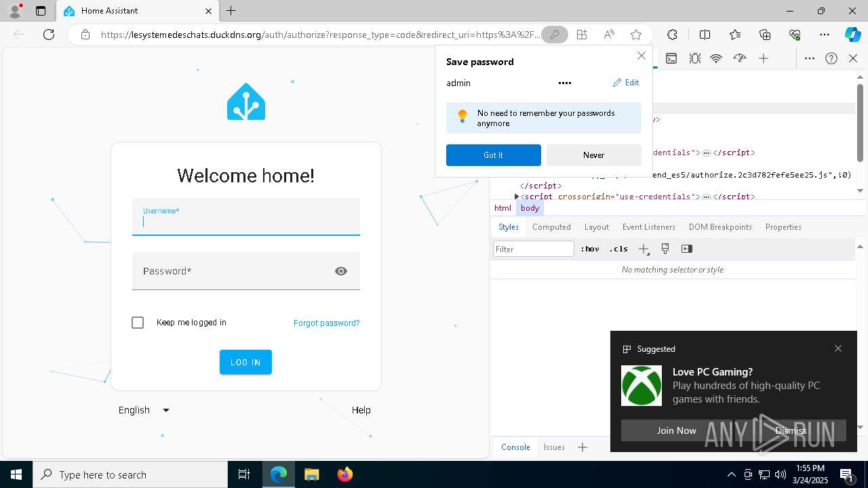Screen dimensions: 868x488
Task: Click the Forgot password? link
Action: 327,323
